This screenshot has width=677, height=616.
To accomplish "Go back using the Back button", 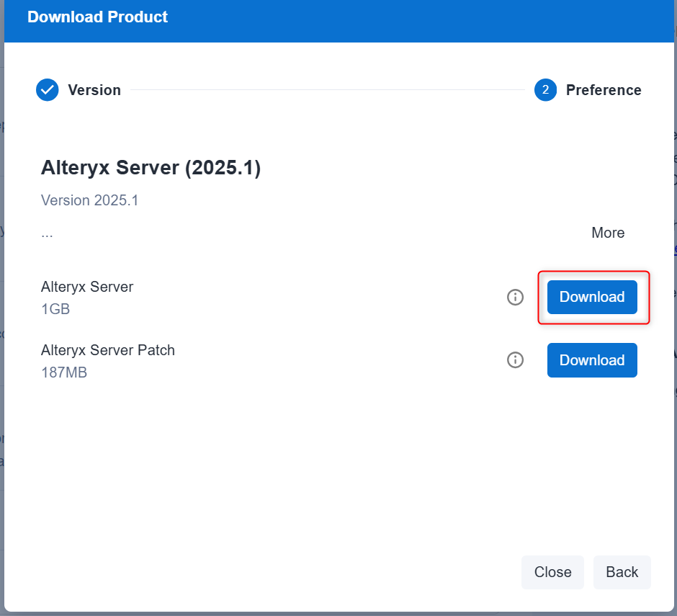I will pos(622,572).
